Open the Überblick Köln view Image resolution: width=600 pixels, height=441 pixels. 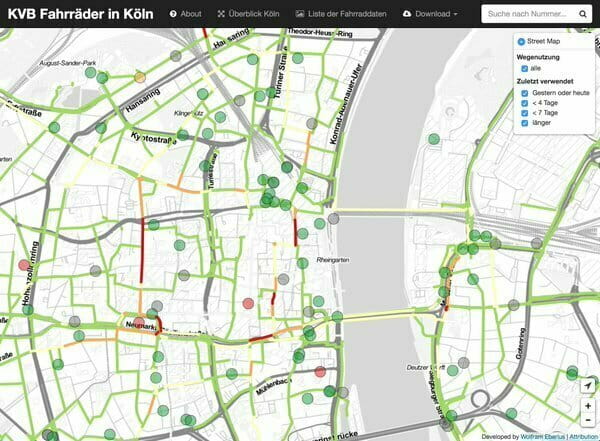point(248,14)
